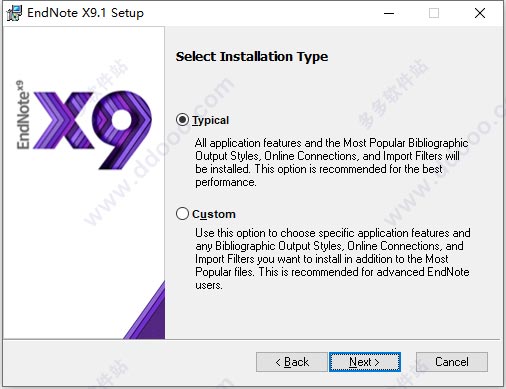Screen dimensions: 506x389
Task: Click the Custom option description paragraph
Action: coord(333,259)
